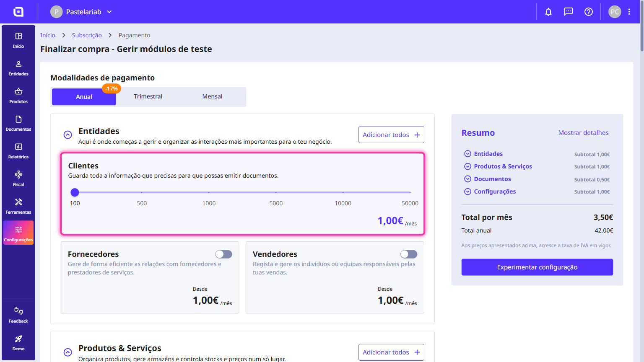Click the Total por mês 3,50€ value
This screenshot has height=362, width=644.
pyautogui.click(x=603, y=217)
